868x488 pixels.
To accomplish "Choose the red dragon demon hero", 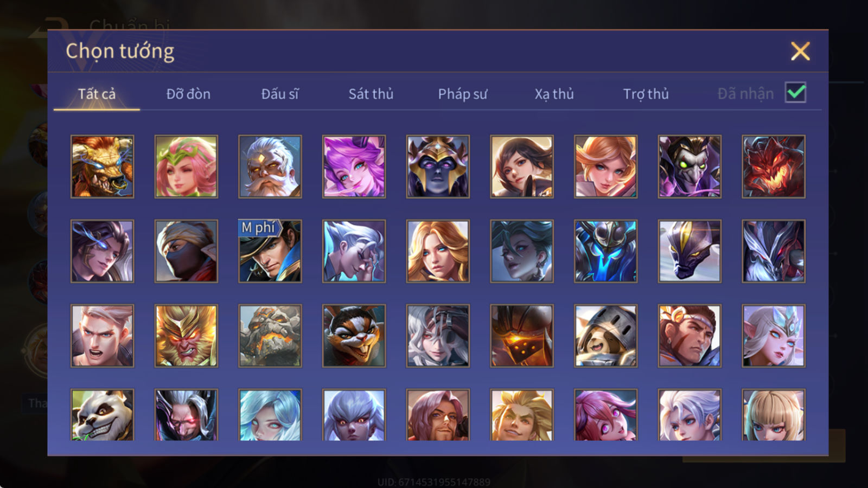I will [x=774, y=166].
